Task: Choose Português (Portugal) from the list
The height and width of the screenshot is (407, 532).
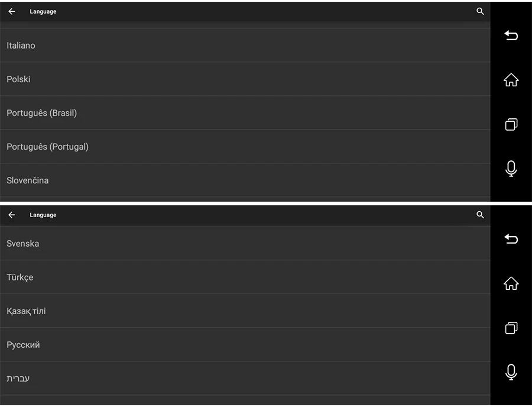Action: (245, 146)
